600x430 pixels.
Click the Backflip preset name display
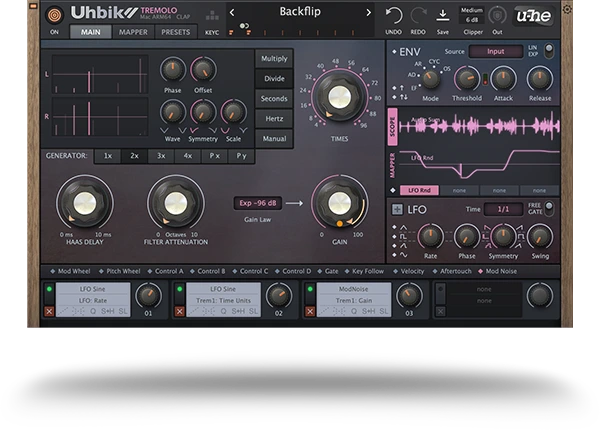click(300, 13)
